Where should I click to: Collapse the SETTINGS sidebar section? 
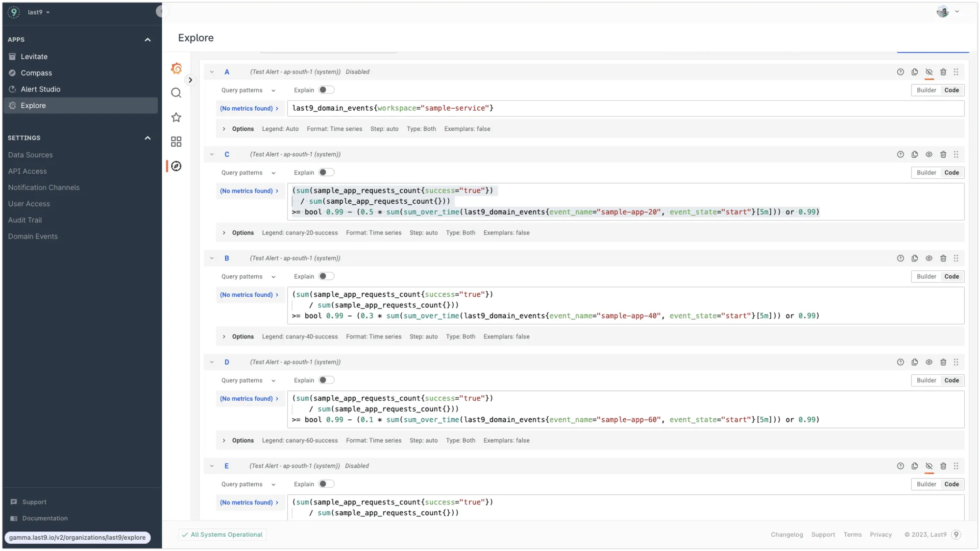pyautogui.click(x=147, y=138)
